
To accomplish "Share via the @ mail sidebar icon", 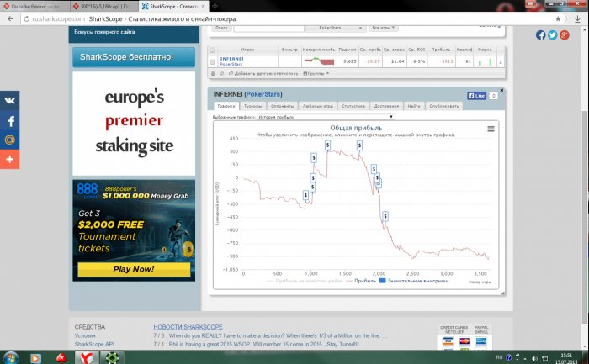I will [10, 140].
